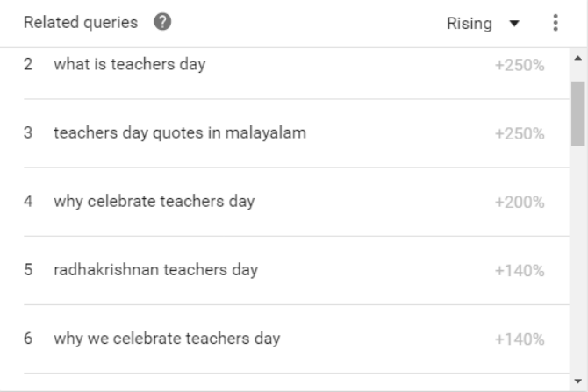Click +250% next to "what is teachers day"

click(x=520, y=65)
